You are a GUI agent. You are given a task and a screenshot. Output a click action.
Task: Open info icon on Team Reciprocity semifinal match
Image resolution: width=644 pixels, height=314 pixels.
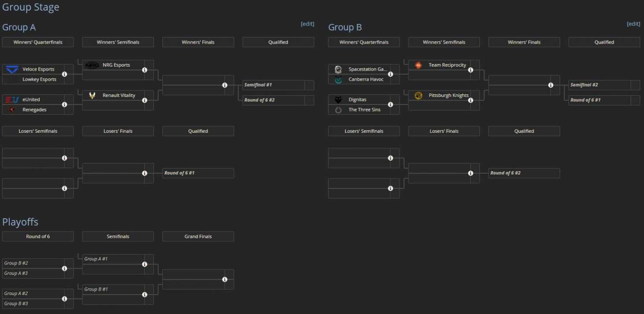(471, 70)
